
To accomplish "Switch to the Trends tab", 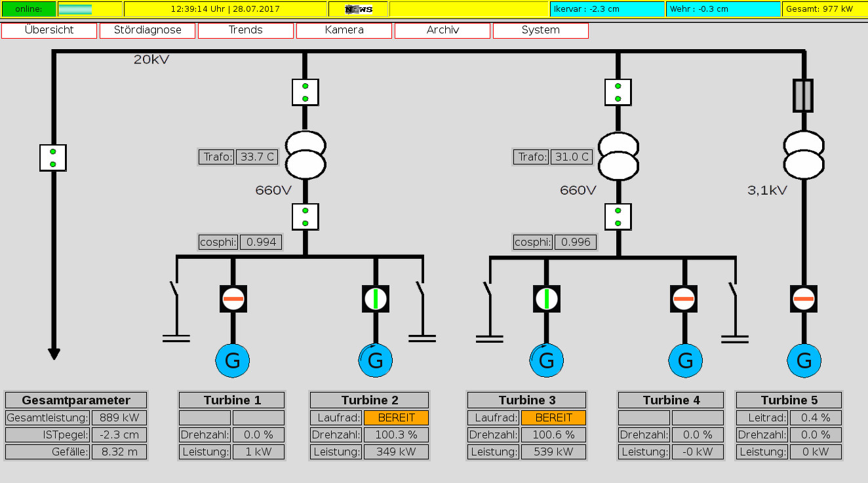I will click(x=246, y=30).
